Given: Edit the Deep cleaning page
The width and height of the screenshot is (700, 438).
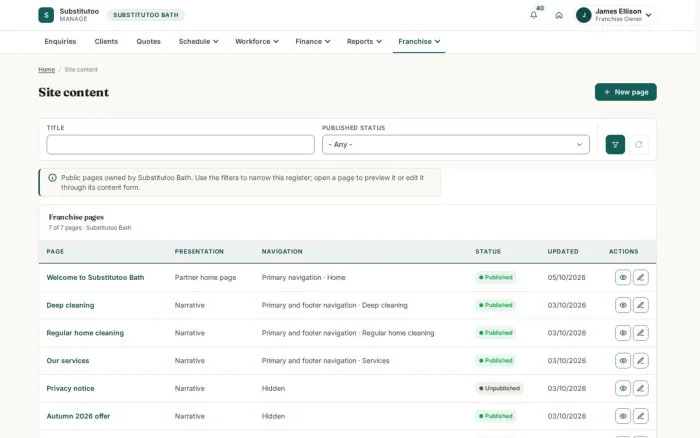Looking at the screenshot, I should pos(641,305).
